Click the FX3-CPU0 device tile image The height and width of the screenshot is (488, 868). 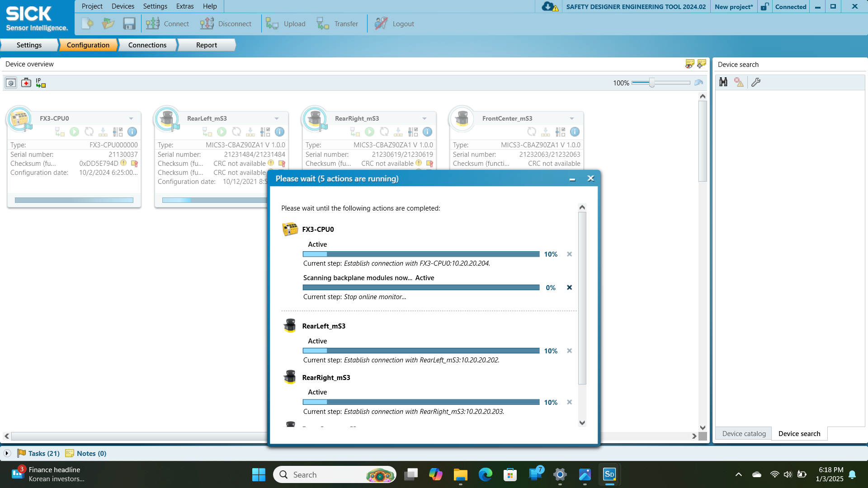20,119
